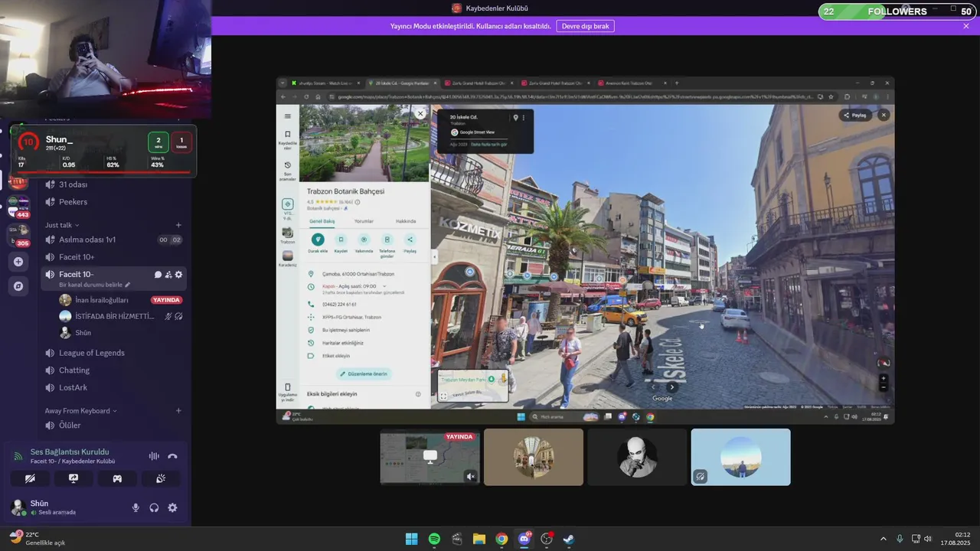Image resolution: width=980 pixels, height=551 pixels.
Task: Select the light blue participant tile
Action: point(741,457)
